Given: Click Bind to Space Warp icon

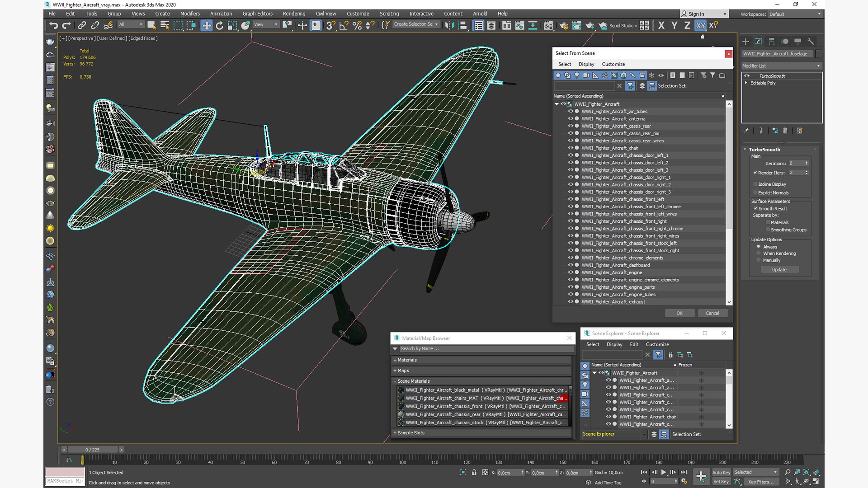Looking at the screenshot, I should pos(108,26).
